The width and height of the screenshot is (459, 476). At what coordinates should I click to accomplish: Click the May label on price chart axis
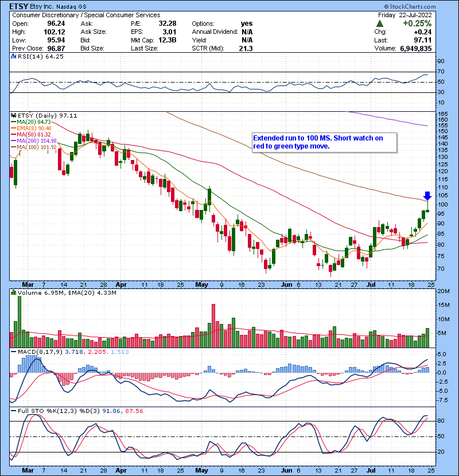201,285
